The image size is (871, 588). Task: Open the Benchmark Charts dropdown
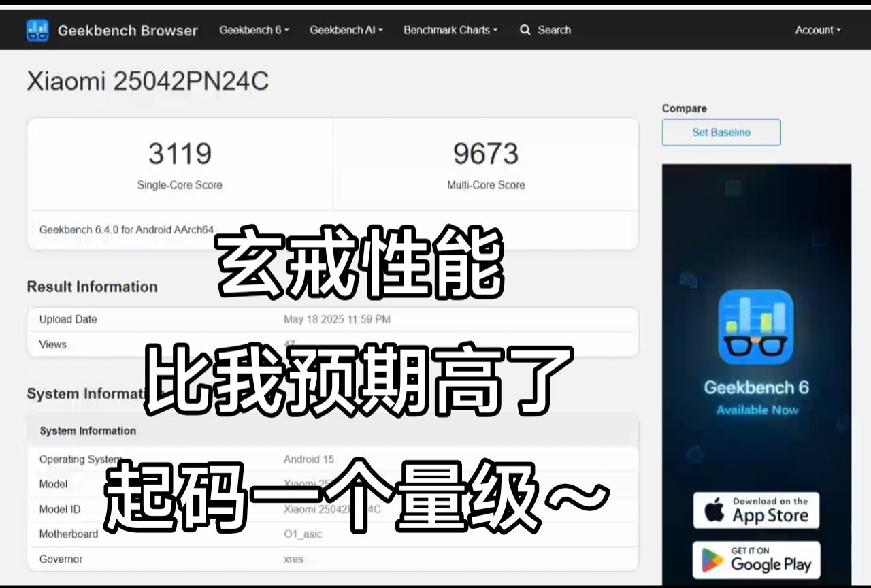(x=450, y=30)
